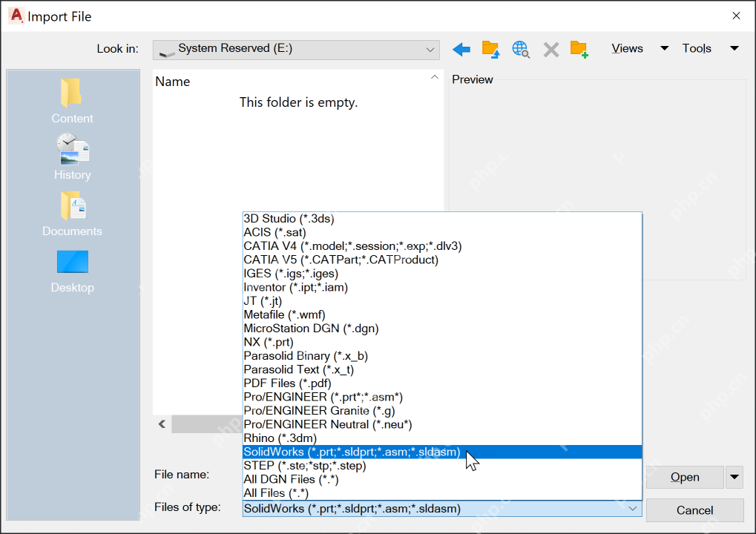This screenshot has width=756, height=534.
Task: Pick Pro/ENGINEER Granite (*.g) option
Action: pos(442,411)
